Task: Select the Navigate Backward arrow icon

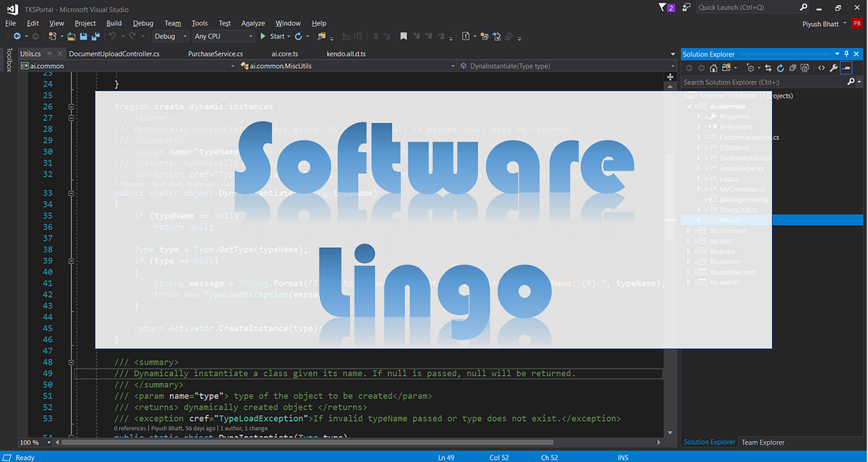Action: pyautogui.click(x=17, y=36)
